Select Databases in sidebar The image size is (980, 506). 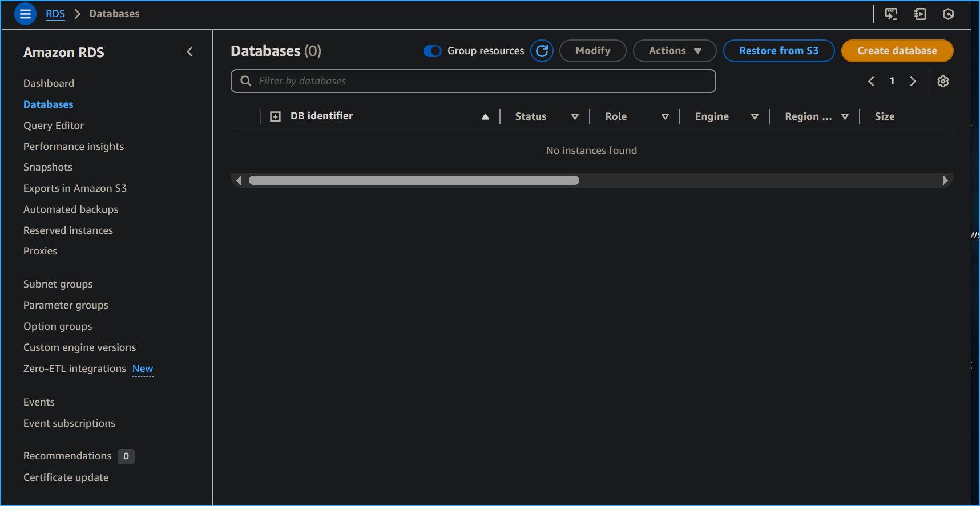click(x=48, y=104)
